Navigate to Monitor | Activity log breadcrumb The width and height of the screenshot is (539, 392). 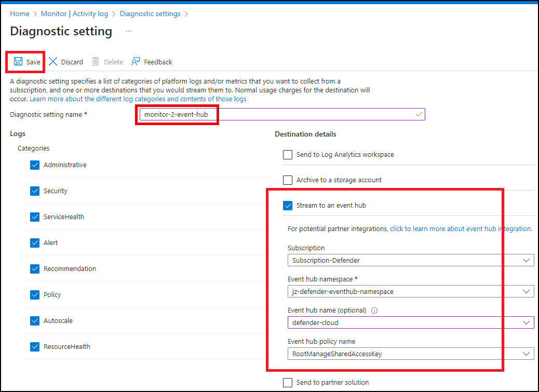74,13
